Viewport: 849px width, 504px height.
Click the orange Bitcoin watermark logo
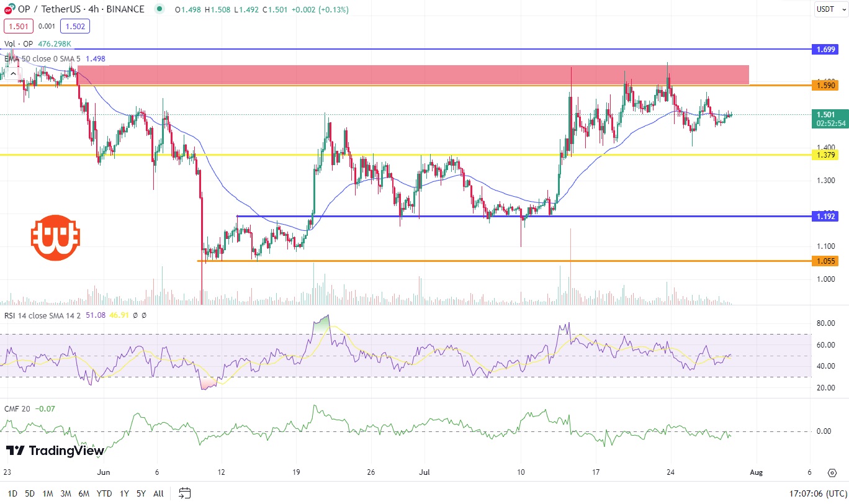[55, 238]
